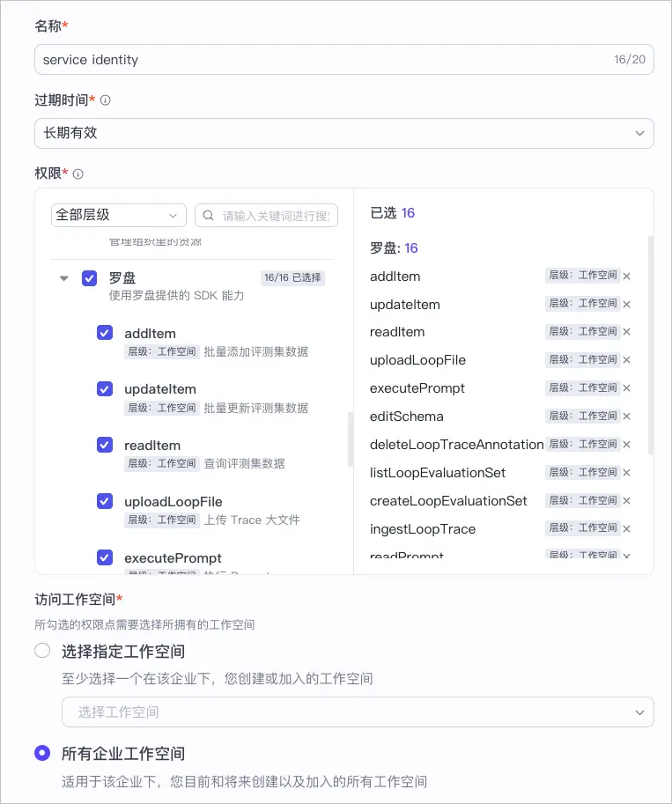Screen dimensions: 672x804
Task: Click 使用罗盘提供的 SDK 能力 description
Action: coord(176,295)
